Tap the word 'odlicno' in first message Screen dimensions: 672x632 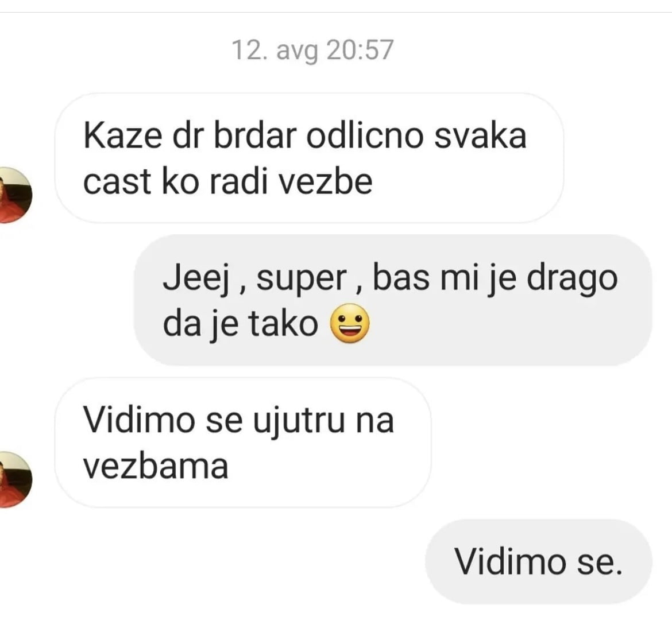(x=365, y=136)
